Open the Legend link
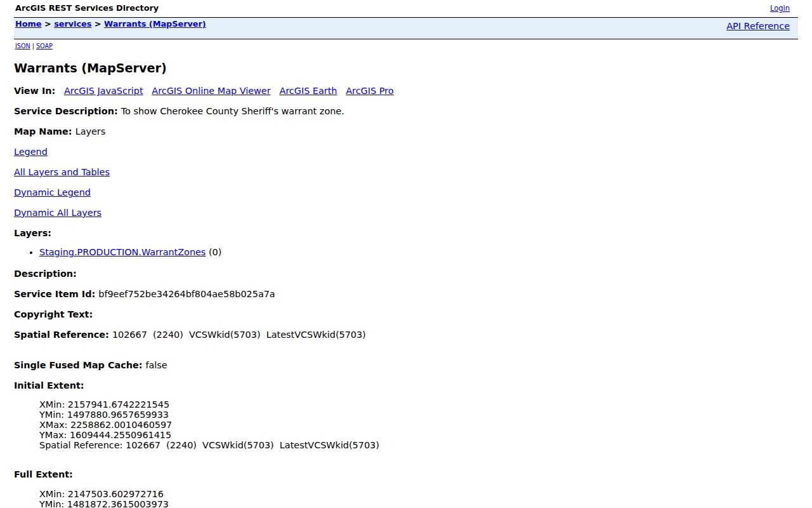Image resolution: width=812 pixels, height=508 pixels. 30,152
